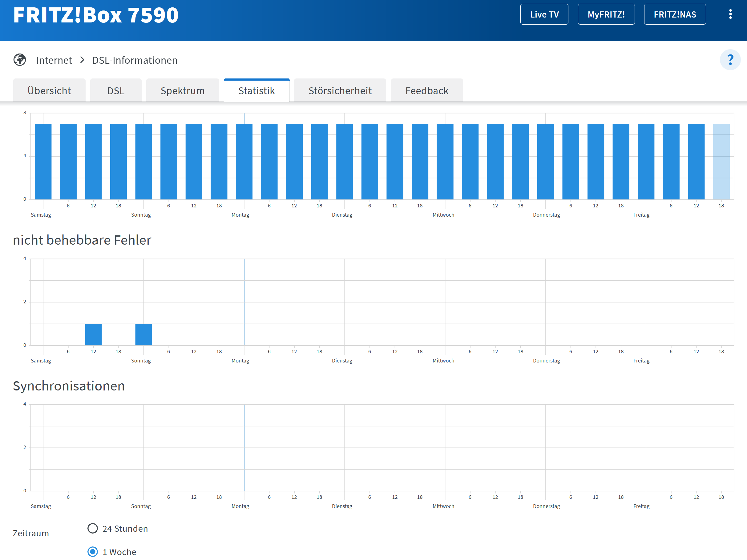Click the light-blue last bar of top chart
Screen dimensions: 747x560
[721, 161]
